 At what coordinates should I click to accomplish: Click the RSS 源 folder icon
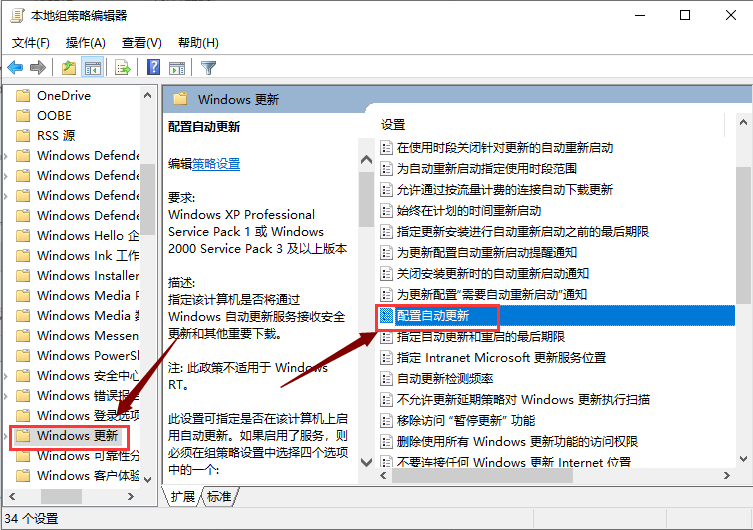tap(23, 135)
